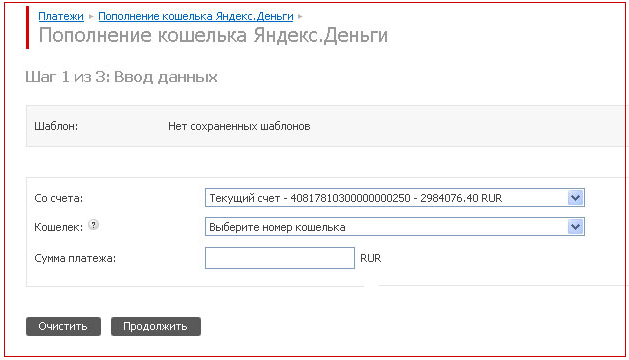Click the Сумма платежа: label
The height and width of the screenshot is (360, 629).
tap(75, 258)
